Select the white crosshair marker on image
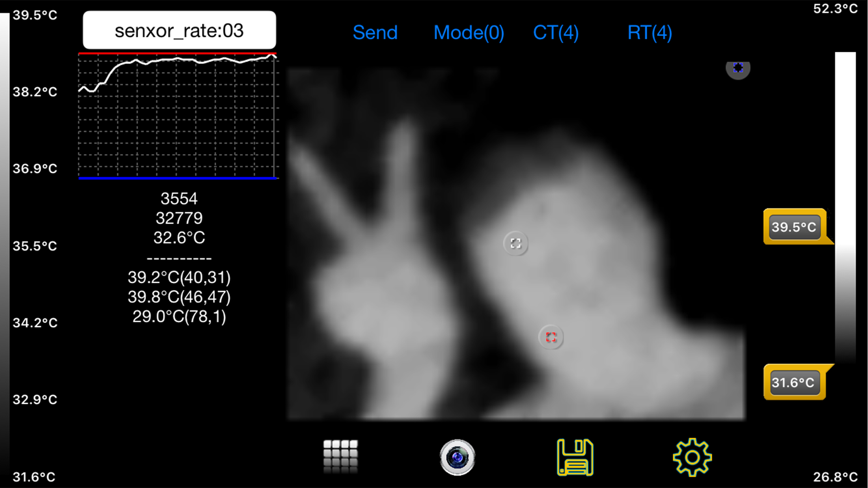 pyautogui.click(x=515, y=244)
